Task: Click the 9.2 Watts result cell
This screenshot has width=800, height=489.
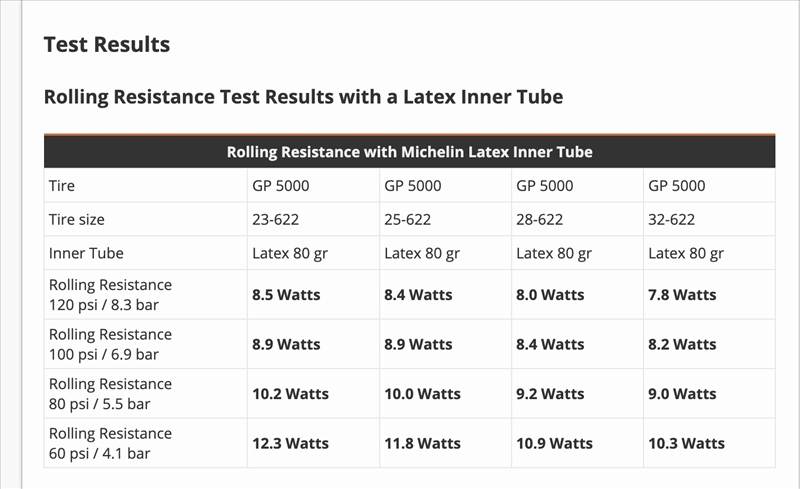Action: (550, 394)
